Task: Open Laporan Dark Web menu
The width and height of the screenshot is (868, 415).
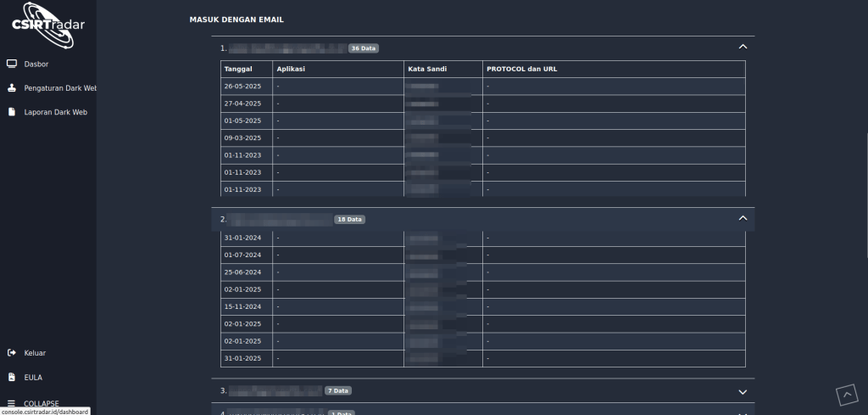Action: (x=55, y=112)
